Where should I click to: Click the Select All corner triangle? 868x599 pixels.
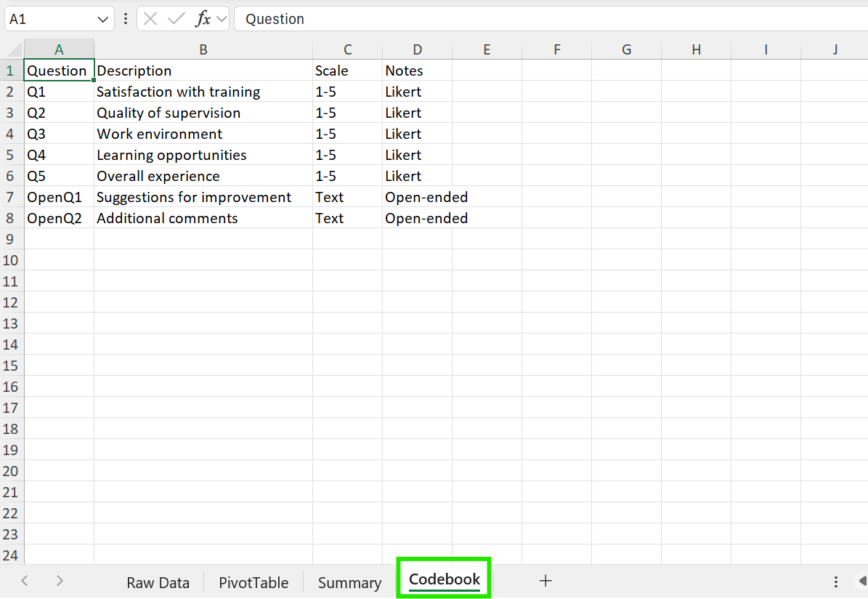[x=15, y=50]
